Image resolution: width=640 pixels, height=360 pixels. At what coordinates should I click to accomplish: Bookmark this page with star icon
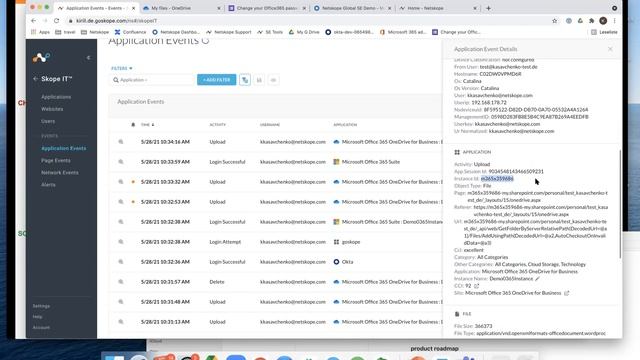click(554, 20)
